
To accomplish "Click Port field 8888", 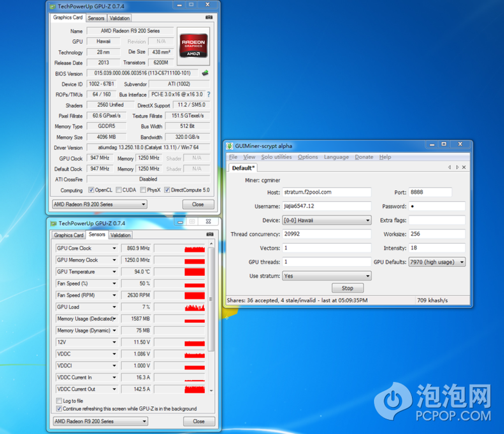I will [430, 192].
